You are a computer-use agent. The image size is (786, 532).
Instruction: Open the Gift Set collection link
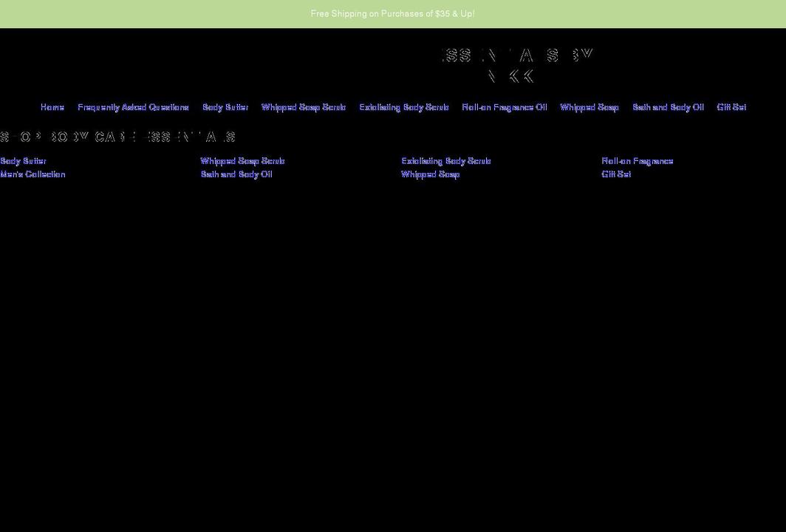pyautogui.click(x=616, y=174)
